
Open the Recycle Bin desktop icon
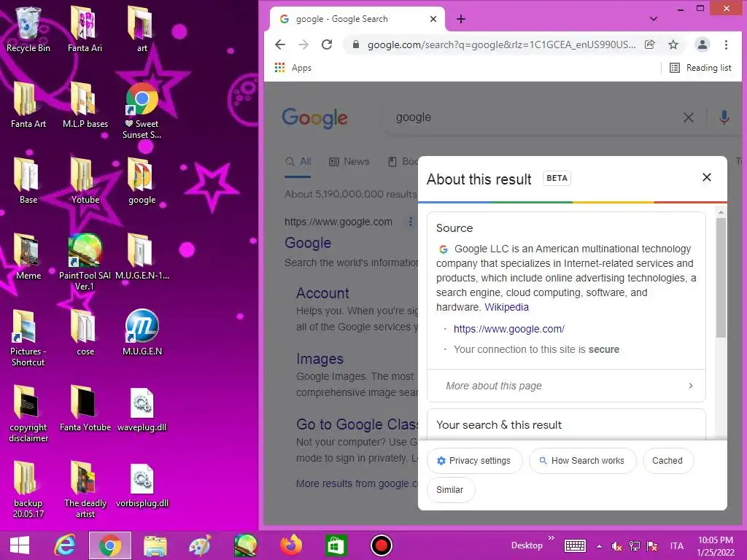pyautogui.click(x=28, y=29)
